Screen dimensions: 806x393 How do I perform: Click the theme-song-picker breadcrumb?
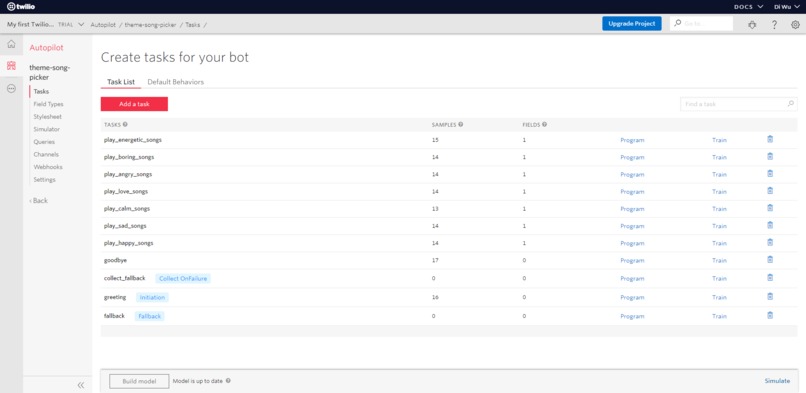[151, 25]
